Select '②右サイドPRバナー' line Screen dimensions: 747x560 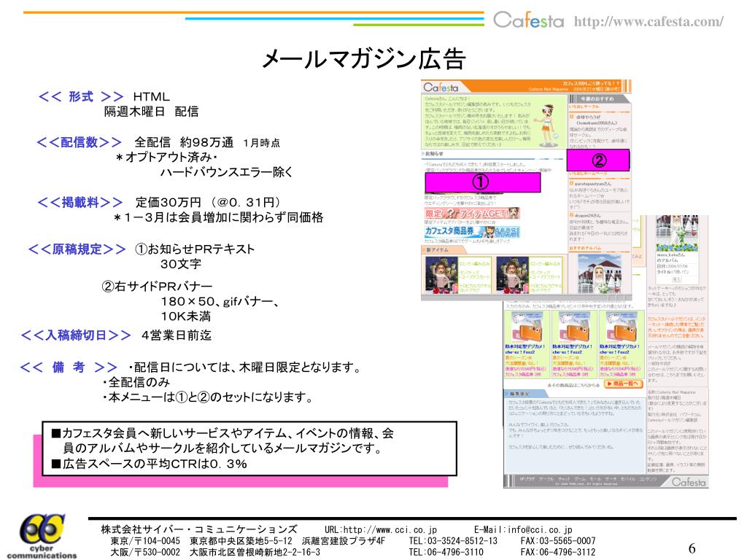pos(157,286)
